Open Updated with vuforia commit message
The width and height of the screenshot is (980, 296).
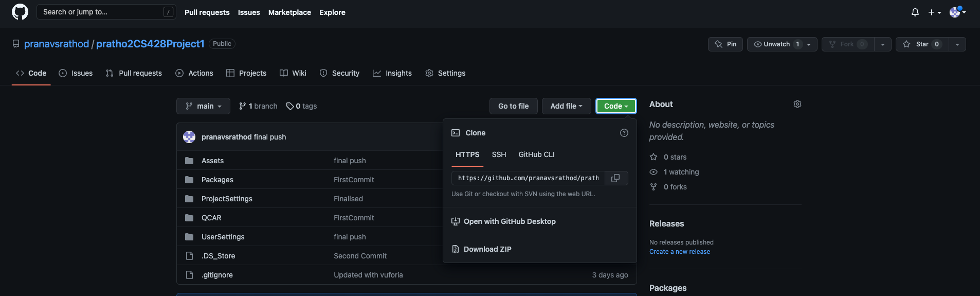[368, 275]
